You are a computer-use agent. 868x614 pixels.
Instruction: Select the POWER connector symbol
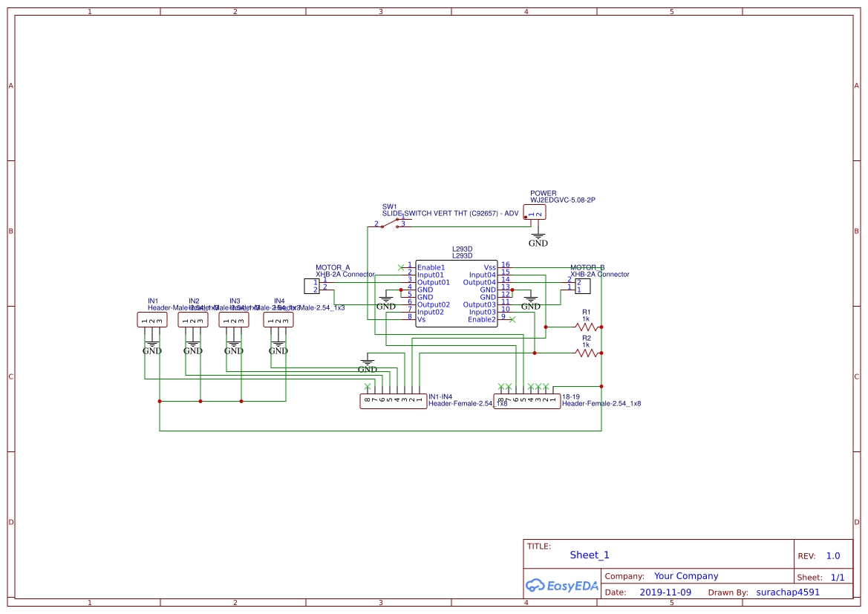click(x=535, y=212)
